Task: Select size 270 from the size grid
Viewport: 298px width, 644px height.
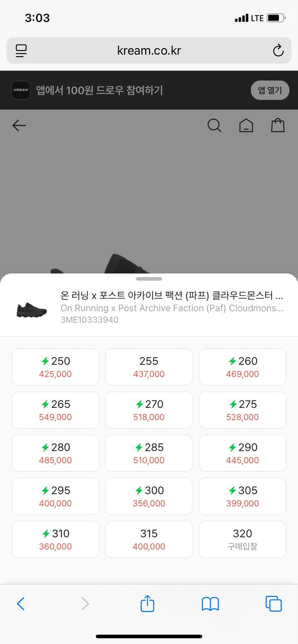Action: (x=149, y=410)
